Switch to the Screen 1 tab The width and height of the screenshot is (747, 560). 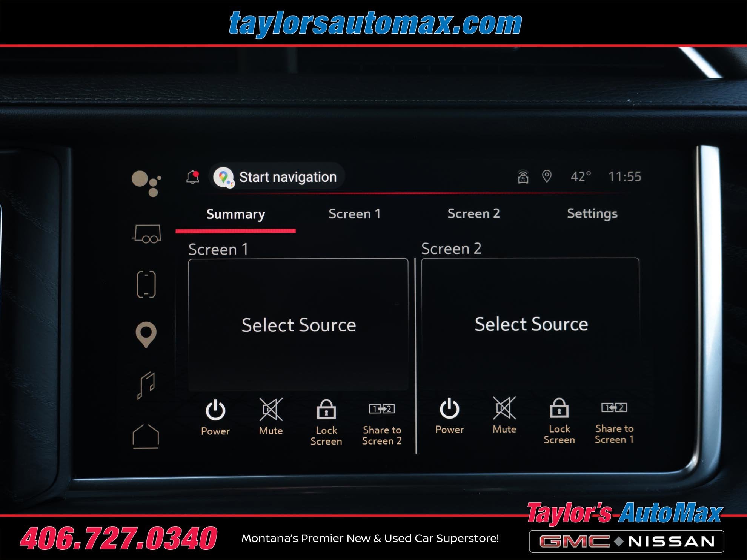pos(354,214)
